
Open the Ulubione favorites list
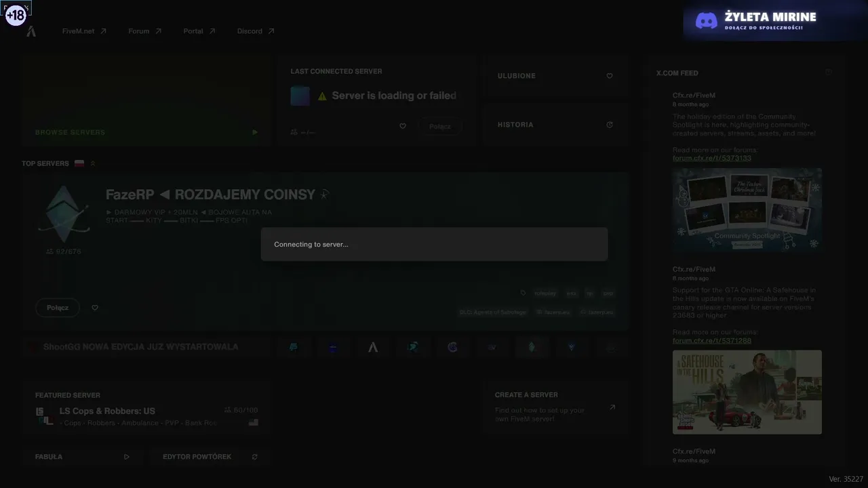coord(555,76)
